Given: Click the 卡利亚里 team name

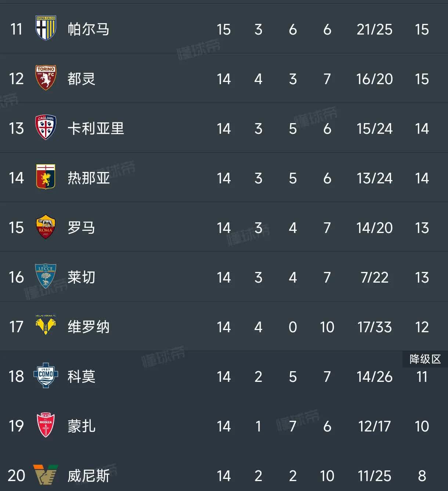Looking at the screenshot, I should coord(96,129).
